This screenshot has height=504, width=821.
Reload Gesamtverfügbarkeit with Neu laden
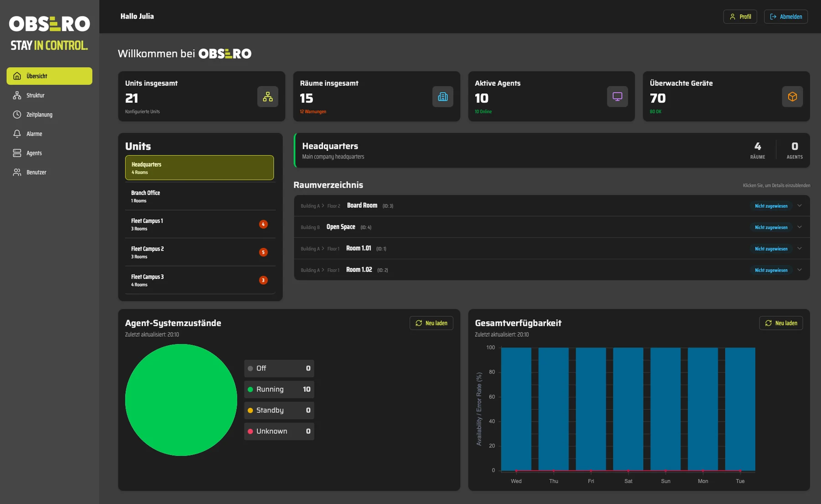coord(781,323)
